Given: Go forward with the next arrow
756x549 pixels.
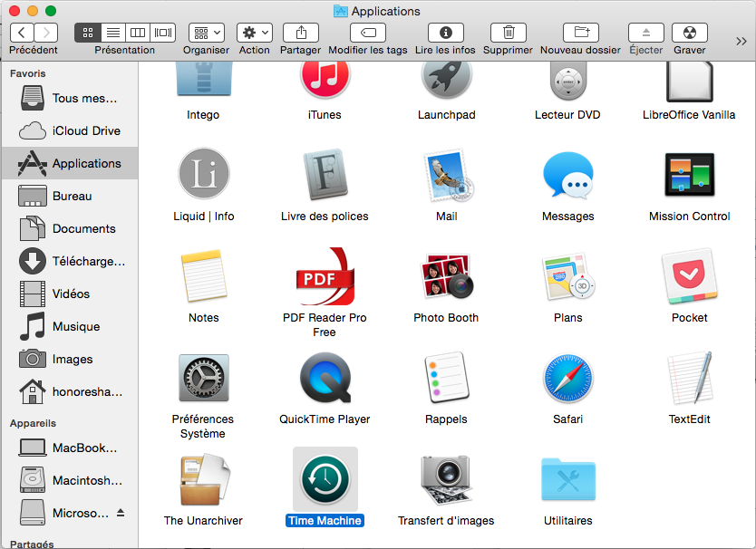Looking at the screenshot, I should click(46, 33).
